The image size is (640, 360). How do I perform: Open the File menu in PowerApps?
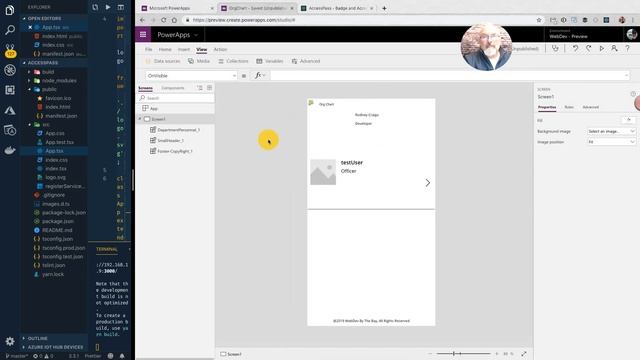[x=149, y=49]
